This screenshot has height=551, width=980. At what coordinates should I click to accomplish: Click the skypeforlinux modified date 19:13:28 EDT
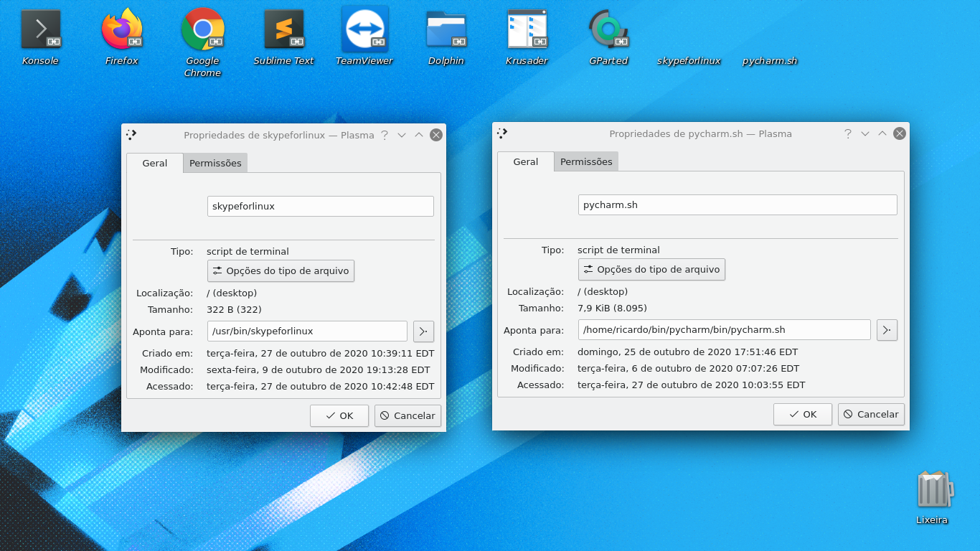[x=318, y=370]
